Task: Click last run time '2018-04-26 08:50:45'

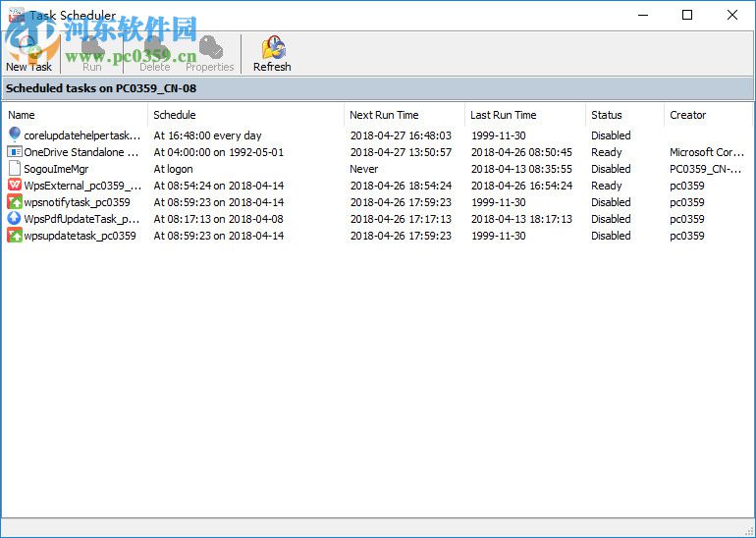Action: pyautogui.click(x=521, y=152)
